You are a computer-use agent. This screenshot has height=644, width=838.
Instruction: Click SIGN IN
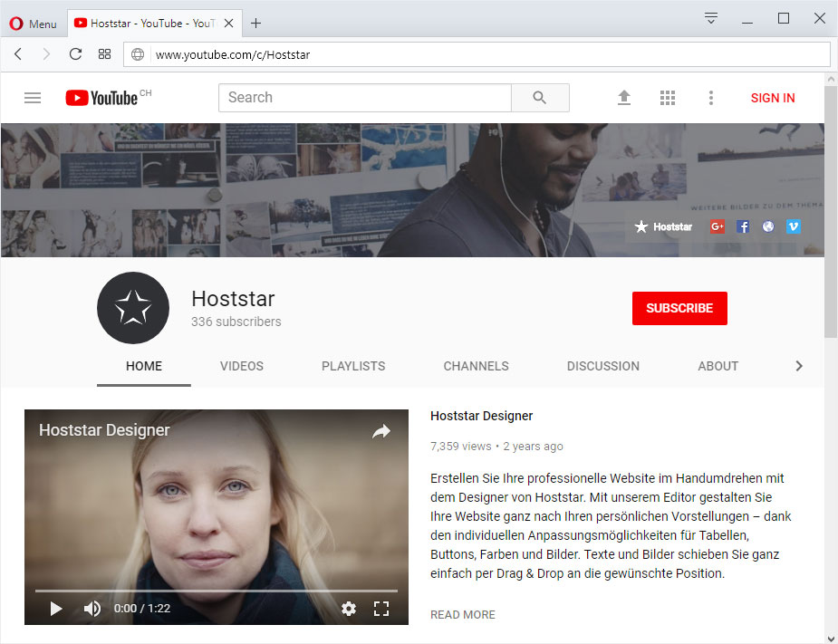pyautogui.click(x=773, y=98)
